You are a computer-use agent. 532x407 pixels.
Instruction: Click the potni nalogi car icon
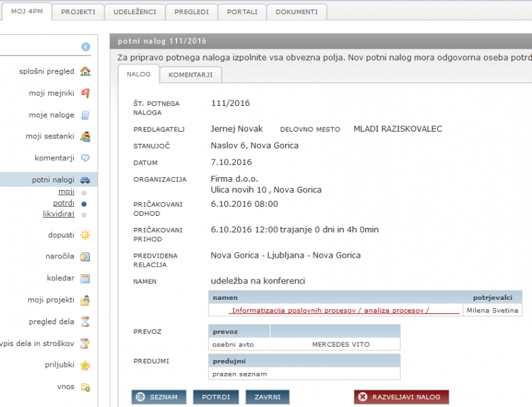click(x=85, y=180)
